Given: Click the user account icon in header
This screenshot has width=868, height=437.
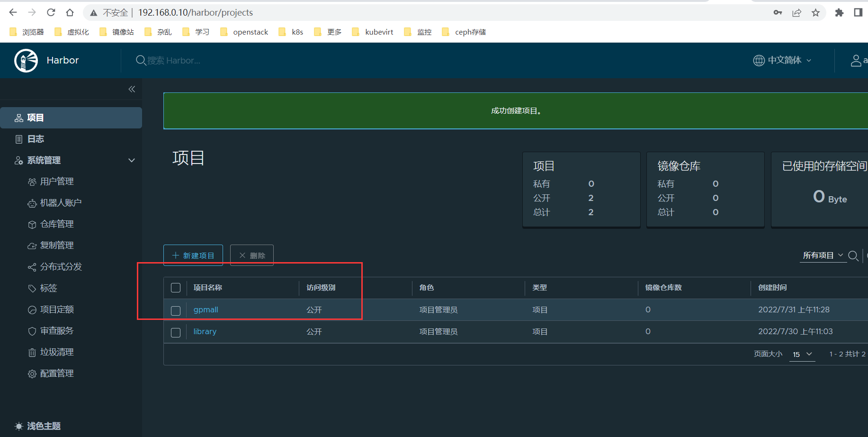Looking at the screenshot, I should (856, 61).
